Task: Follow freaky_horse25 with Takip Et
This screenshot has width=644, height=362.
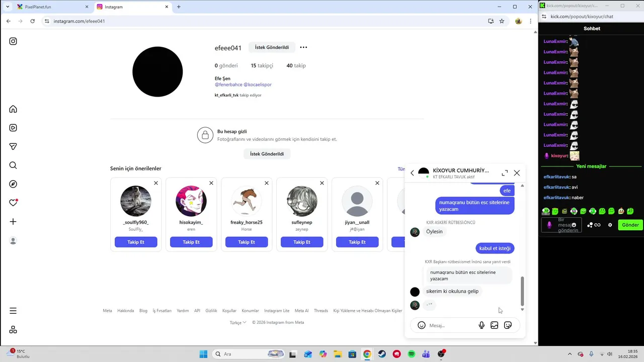Action: pyautogui.click(x=247, y=242)
